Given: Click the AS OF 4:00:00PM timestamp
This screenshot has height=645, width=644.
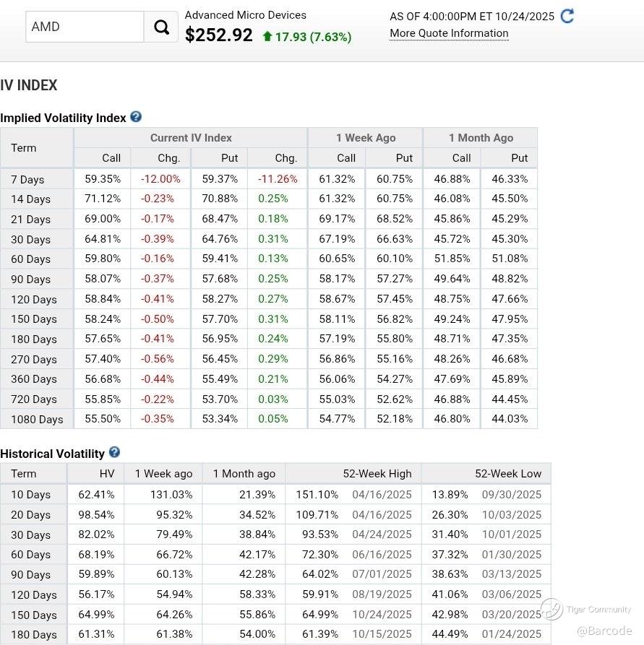Looking at the screenshot, I should 472,17.
